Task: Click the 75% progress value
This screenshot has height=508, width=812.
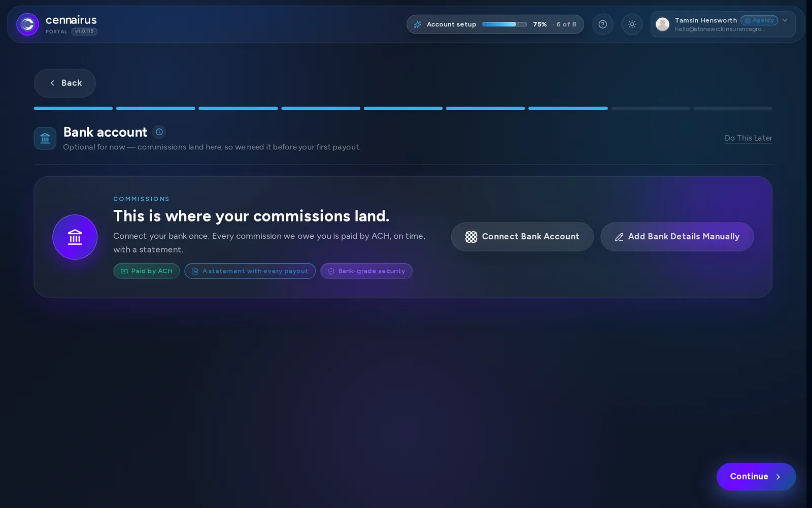Action: coord(540,24)
